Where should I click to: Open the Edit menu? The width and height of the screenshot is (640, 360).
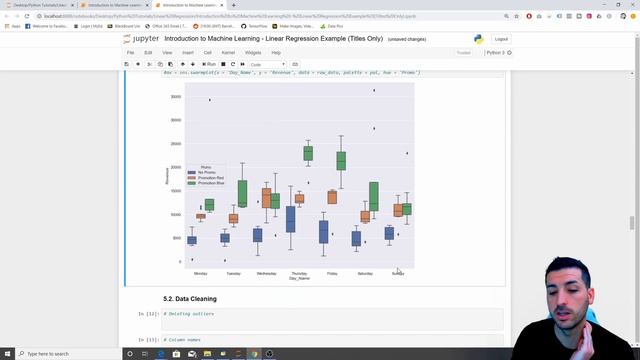pyautogui.click(x=148, y=53)
